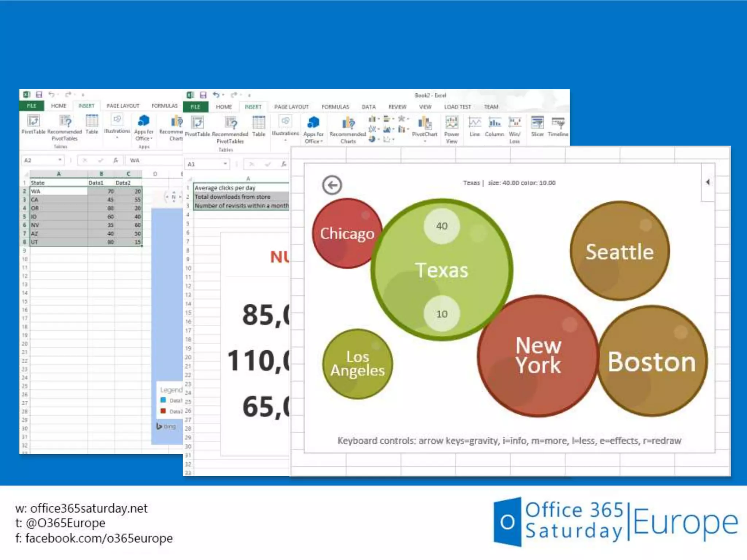Click the back arrow in bubble chart

[x=332, y=185]
